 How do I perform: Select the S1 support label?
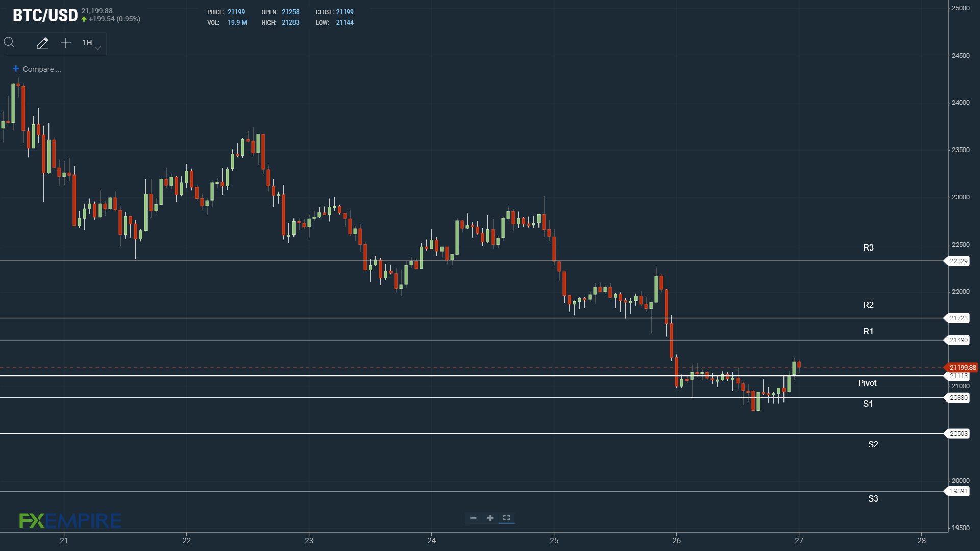(868, 404)
